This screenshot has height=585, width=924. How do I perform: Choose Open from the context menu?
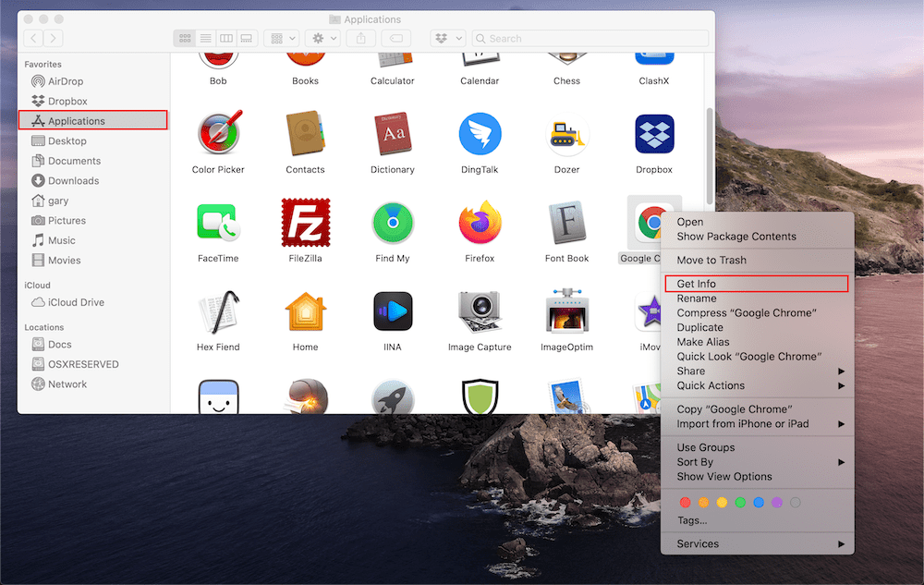coord(758,222)
